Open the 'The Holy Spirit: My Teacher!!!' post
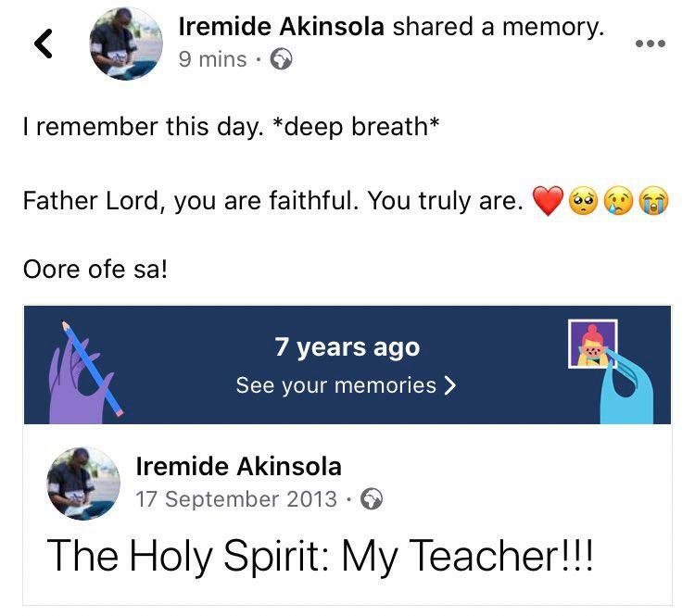This screenshot has width=695, height=616. pos(319,554)
